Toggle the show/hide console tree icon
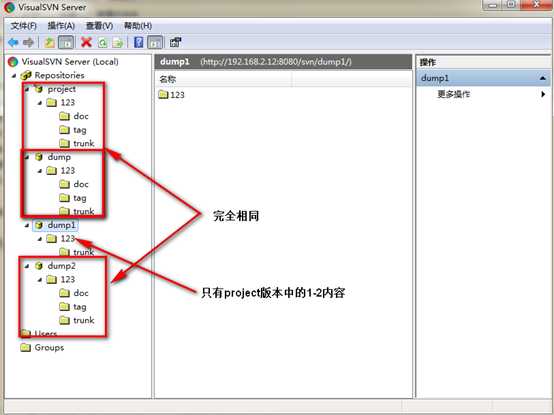 (66, 43)
